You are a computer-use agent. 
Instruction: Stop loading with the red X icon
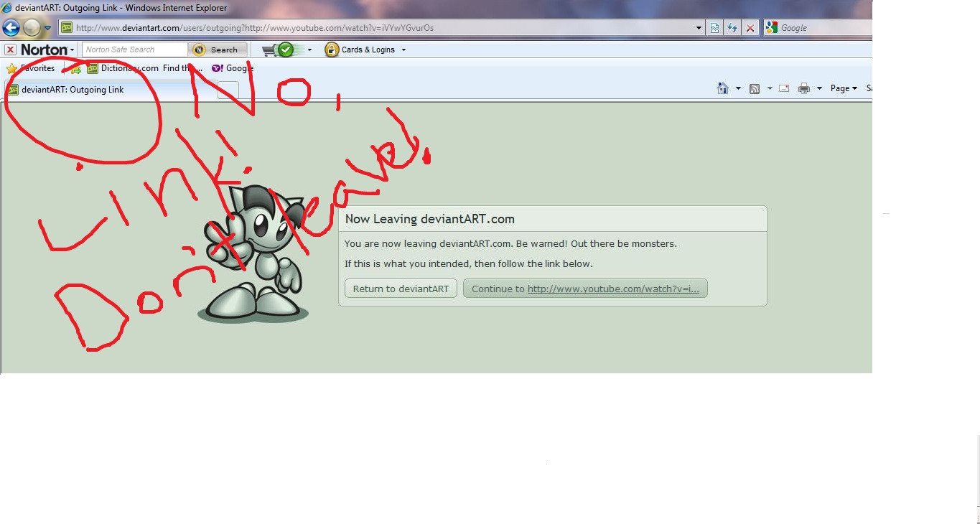coord(750,28)
